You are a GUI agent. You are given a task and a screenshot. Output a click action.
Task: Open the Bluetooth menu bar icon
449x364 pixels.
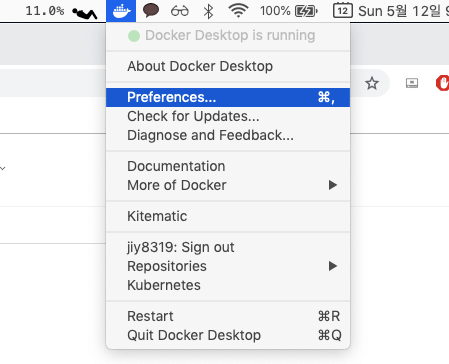[x=208, y=11]
